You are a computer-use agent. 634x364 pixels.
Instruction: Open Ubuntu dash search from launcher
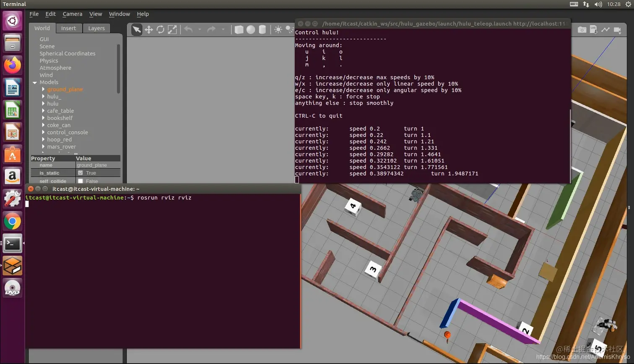(x=13, y=21)
